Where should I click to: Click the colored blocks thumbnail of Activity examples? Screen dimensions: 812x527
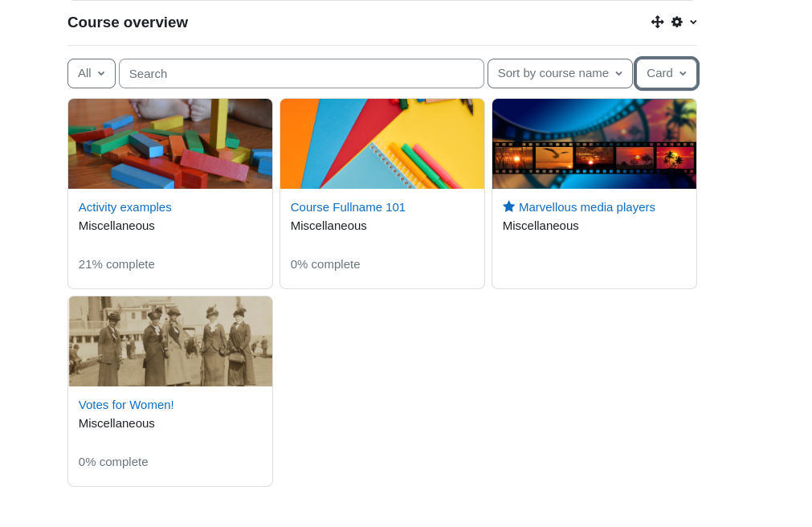pos(170,144)
